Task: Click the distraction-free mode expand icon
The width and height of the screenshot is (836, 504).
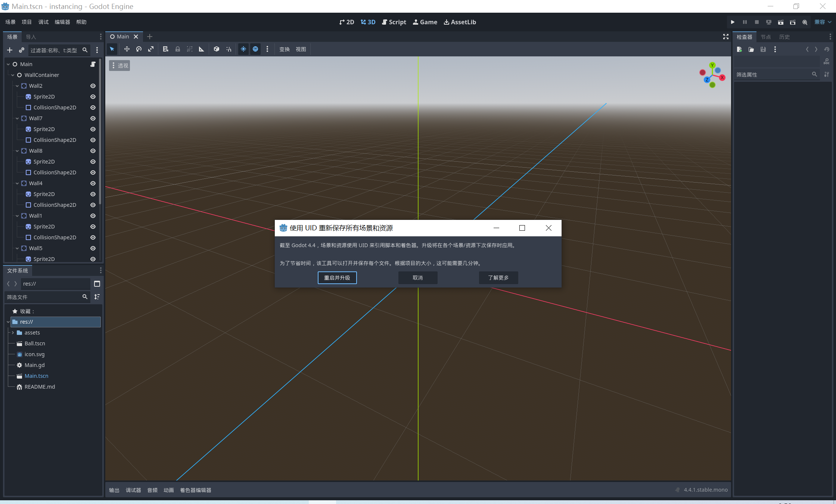Action: point(725,37)
